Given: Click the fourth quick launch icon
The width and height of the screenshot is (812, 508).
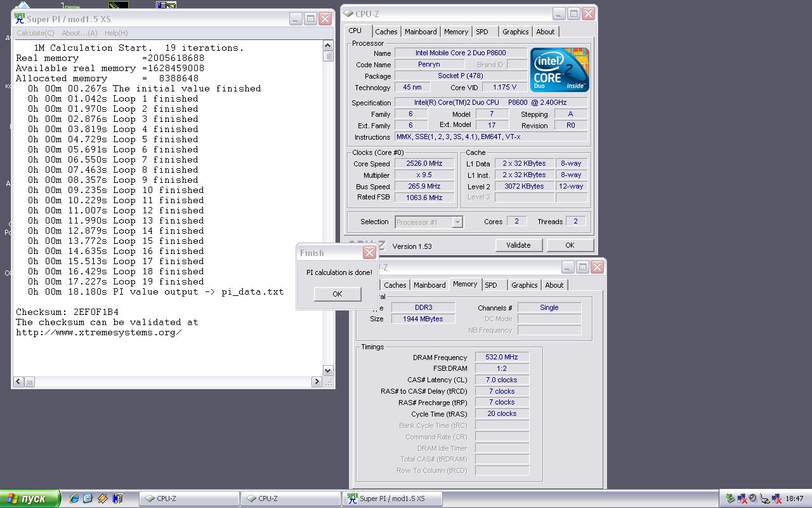Looking at the screenshot, I should [x=117, y=498].
